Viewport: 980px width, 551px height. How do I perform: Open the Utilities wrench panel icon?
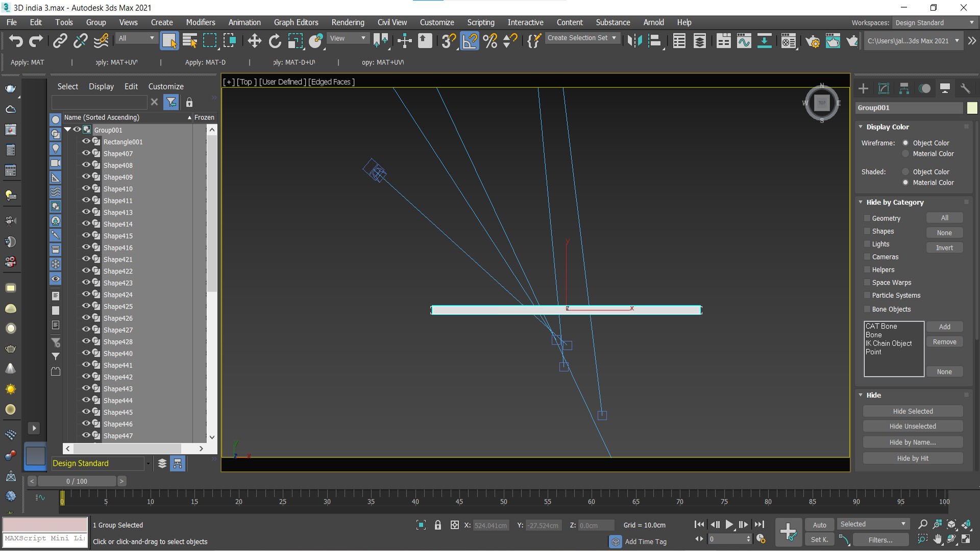pyautogui.click(x=965, y=88)
